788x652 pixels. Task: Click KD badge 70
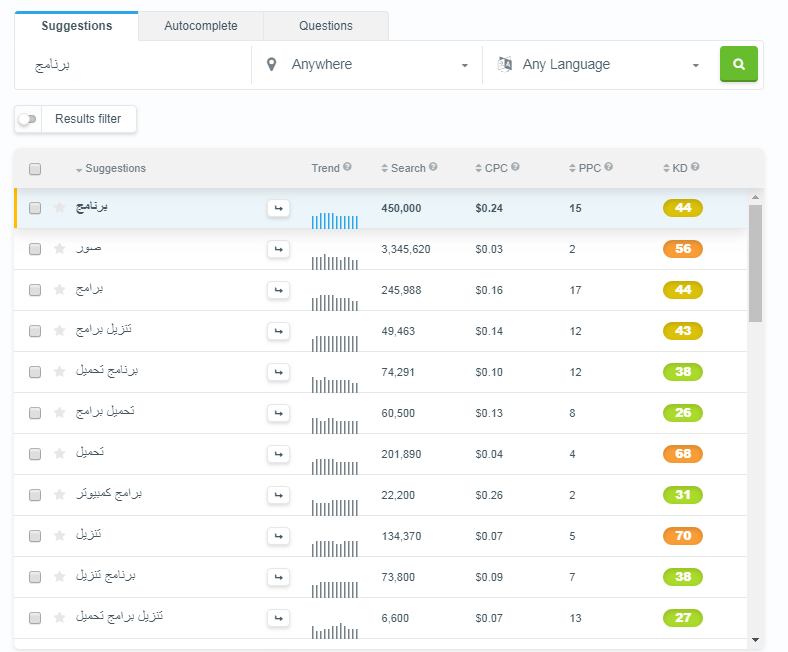coord(682,536)
